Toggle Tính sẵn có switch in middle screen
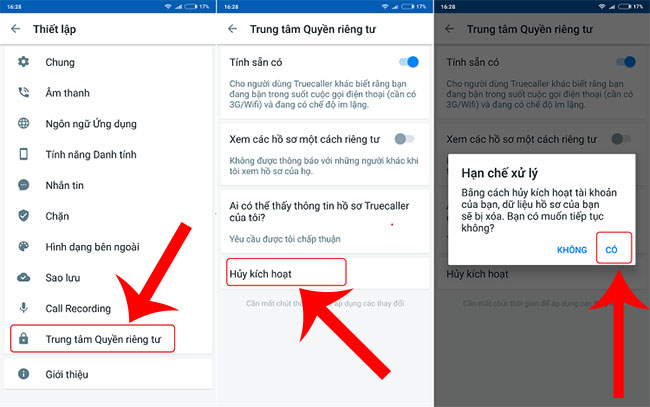 [409, 62]
